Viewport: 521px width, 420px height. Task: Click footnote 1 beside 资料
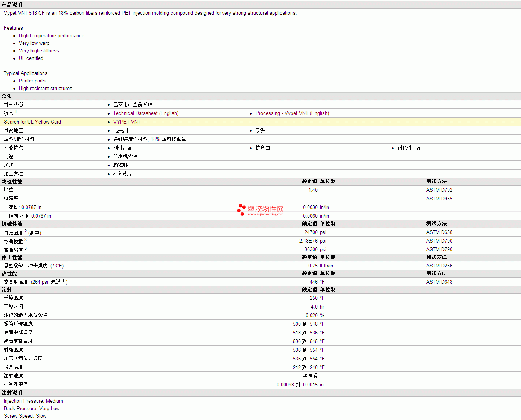click(x=16, y=112)
